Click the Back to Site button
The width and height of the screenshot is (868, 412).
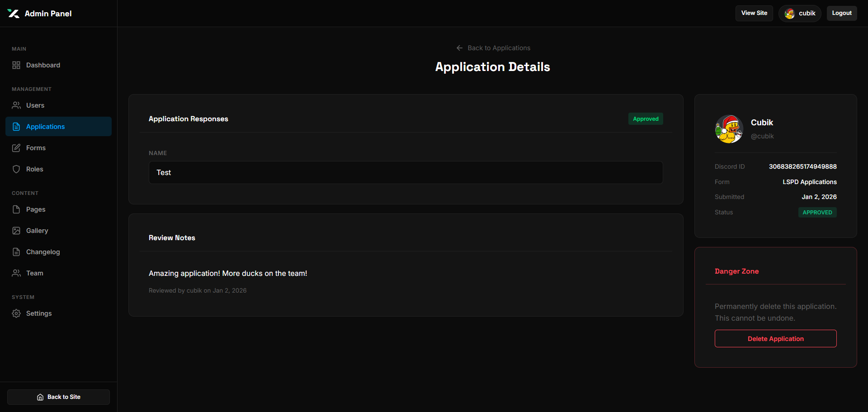59,397
